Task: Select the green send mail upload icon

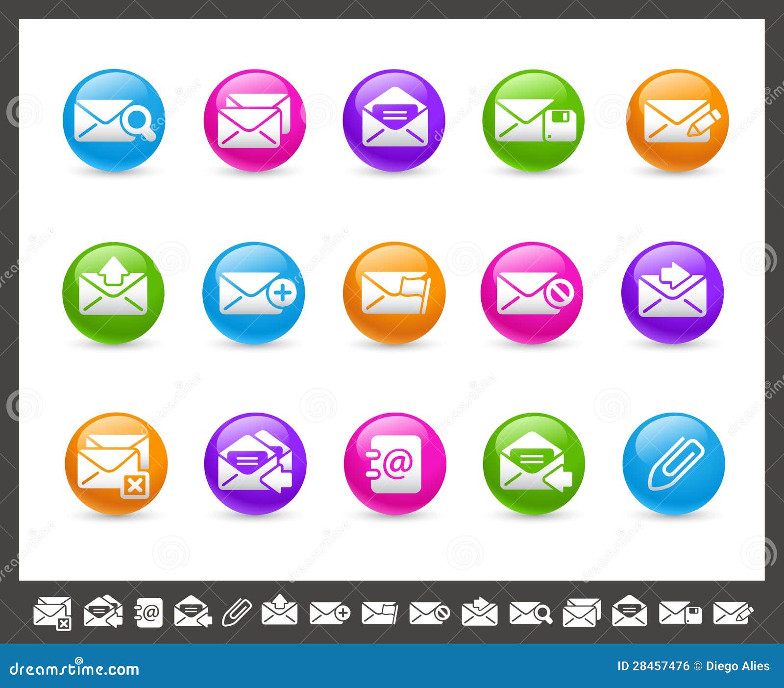Action: point(113,293)
